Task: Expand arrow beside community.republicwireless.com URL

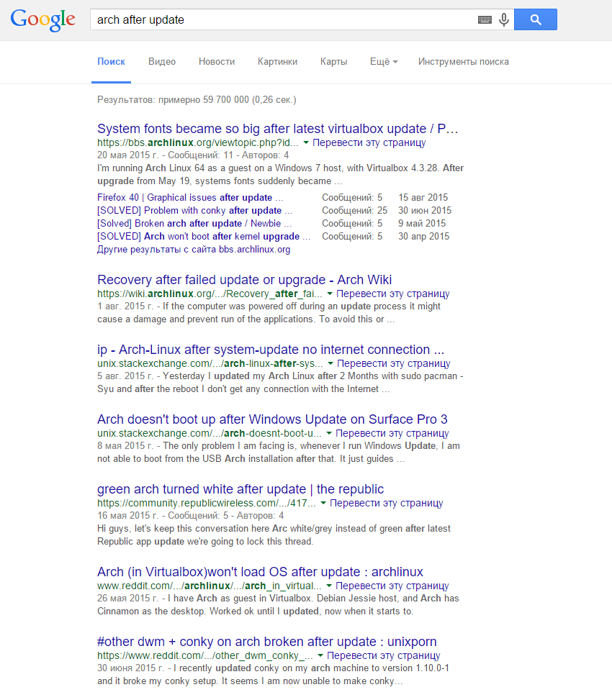Action: [x=323, y=503]
